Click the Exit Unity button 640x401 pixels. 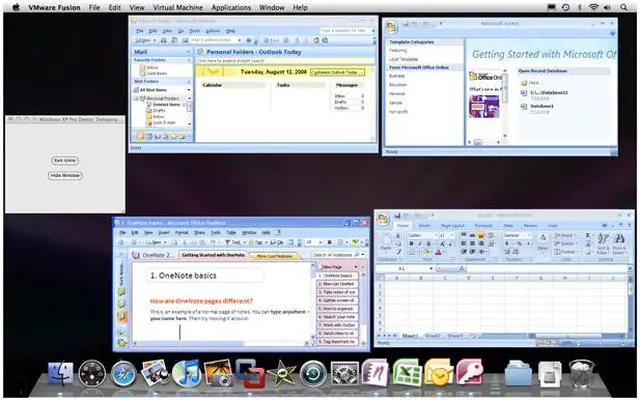[65, 160]
